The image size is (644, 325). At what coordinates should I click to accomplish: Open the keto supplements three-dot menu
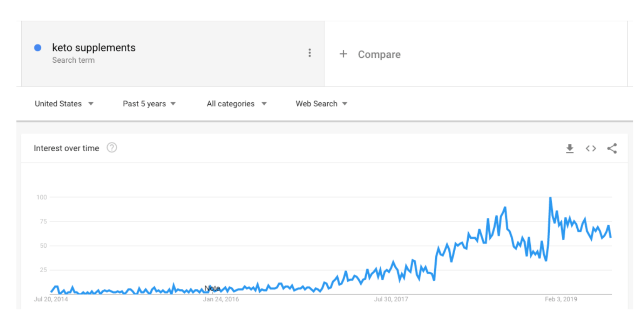click(310, 53)
